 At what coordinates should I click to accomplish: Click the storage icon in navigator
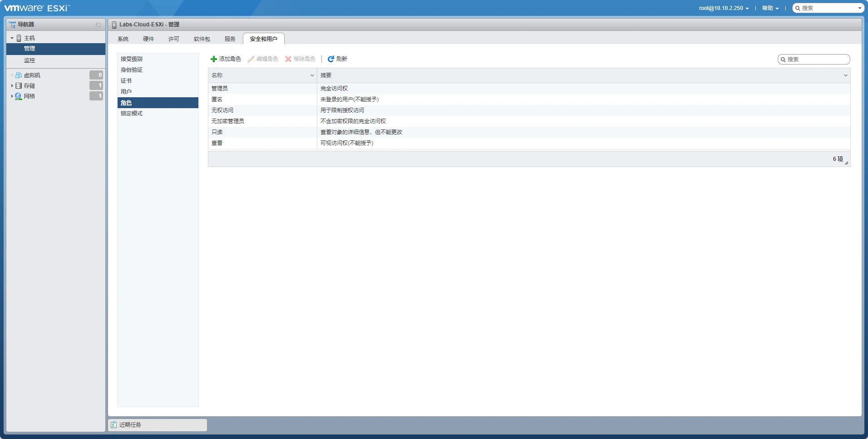pyautogui.click(x=19, y=86)
